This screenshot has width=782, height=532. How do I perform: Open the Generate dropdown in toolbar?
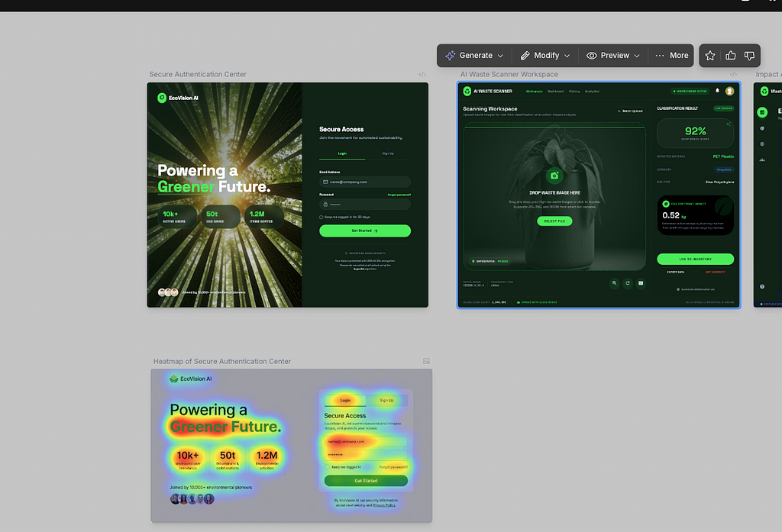[x=474, y=56]
